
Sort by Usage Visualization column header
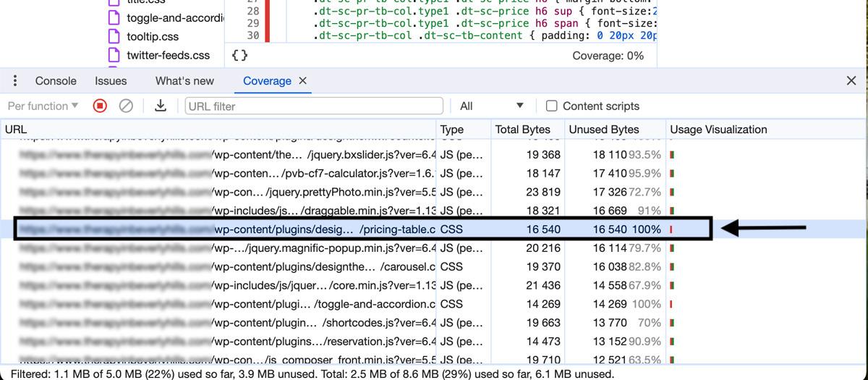(x=765, y=130)
